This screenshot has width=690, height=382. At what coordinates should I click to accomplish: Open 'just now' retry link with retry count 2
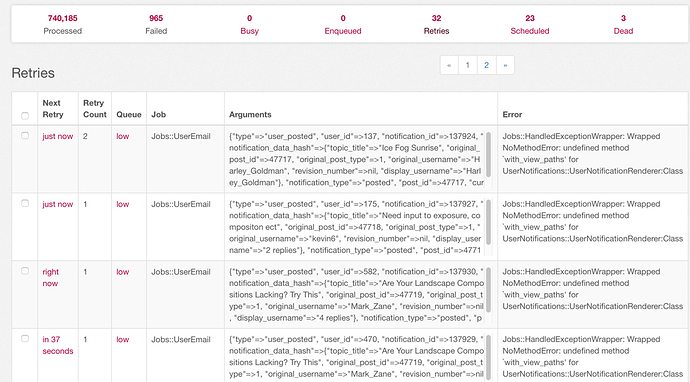(58, 136)
